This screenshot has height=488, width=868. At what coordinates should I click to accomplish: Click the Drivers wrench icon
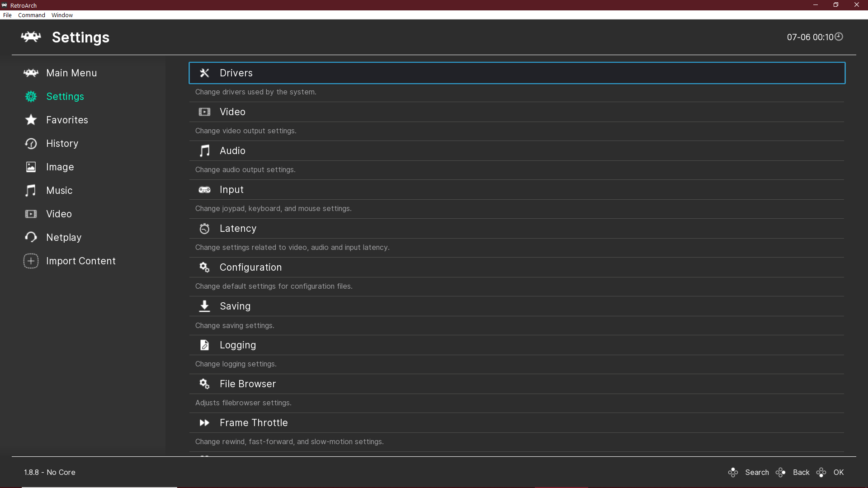pos(204,73)
